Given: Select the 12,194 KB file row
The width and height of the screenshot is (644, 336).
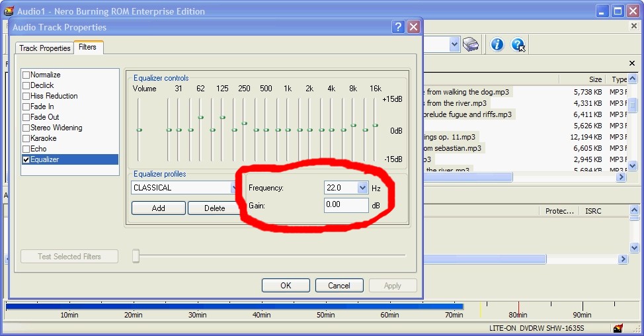Looking at the screenshot, I should 526,137.
